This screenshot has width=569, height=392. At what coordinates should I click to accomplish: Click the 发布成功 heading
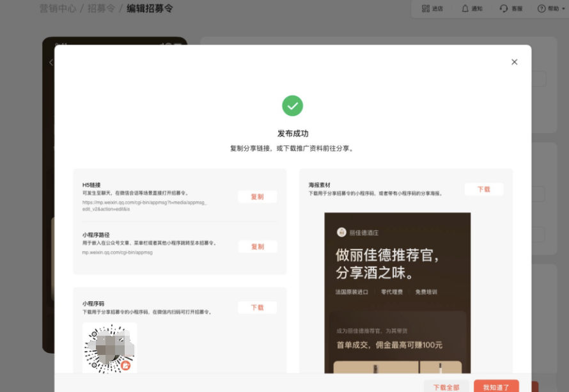pos(293,134)
